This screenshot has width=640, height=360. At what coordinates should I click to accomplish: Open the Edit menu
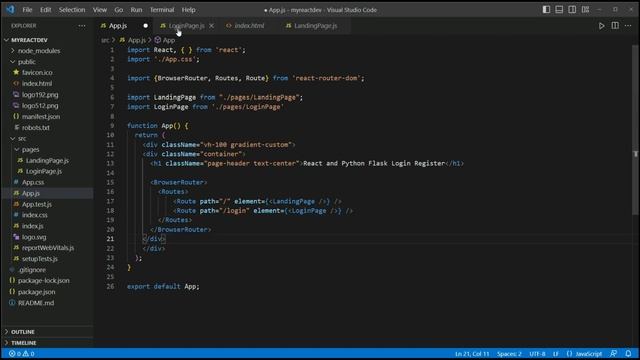point(45,10)
